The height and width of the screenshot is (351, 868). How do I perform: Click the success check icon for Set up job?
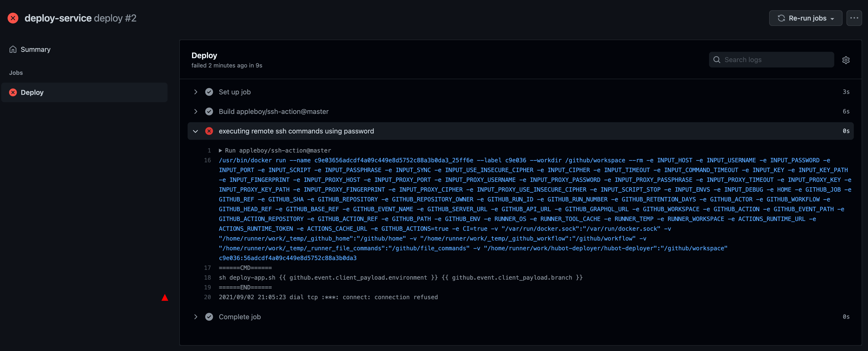209,92
